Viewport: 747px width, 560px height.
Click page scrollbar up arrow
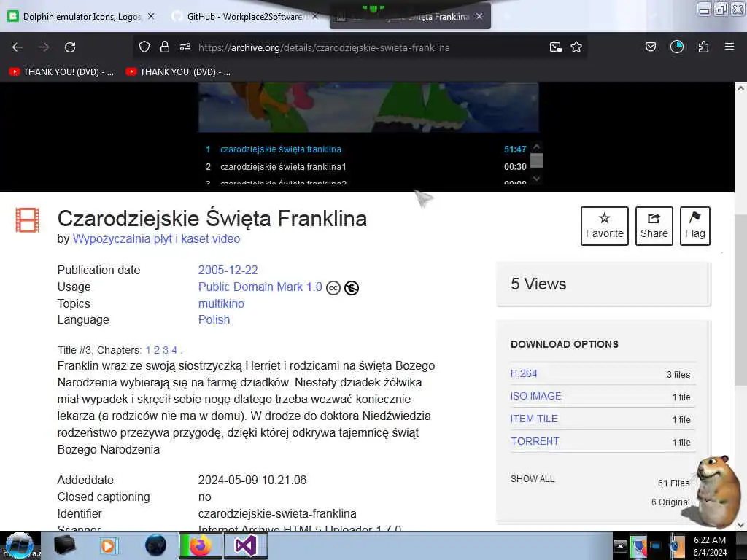[x=740, y=88]
